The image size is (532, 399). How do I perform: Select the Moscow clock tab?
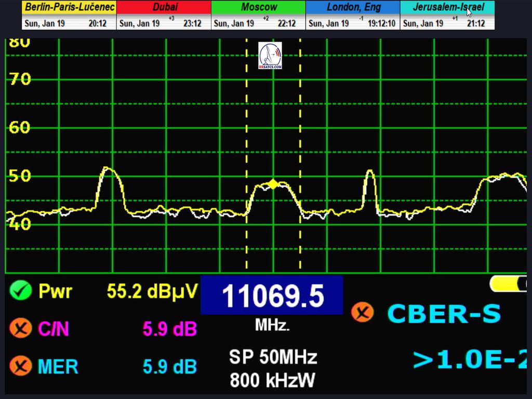[259, 8]
